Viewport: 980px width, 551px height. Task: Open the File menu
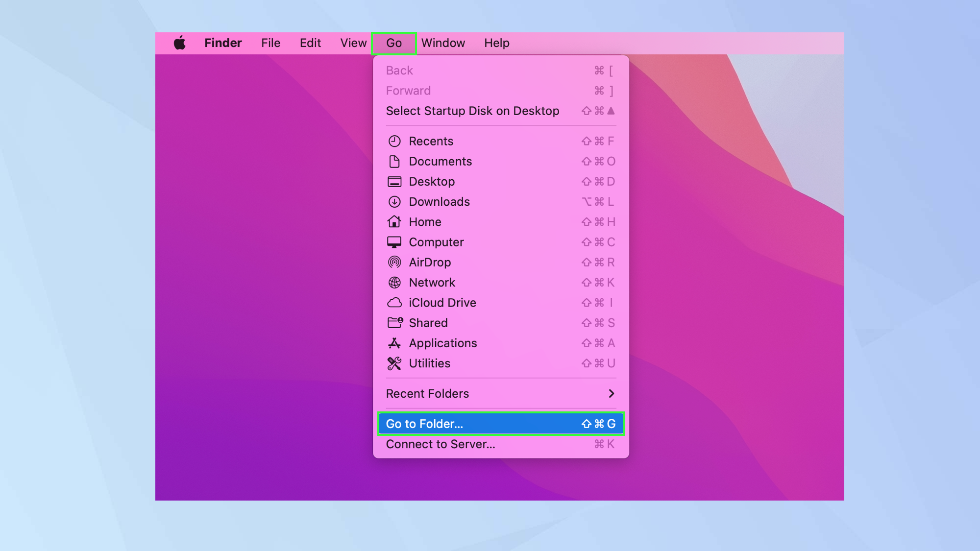(x=270, y=43)
